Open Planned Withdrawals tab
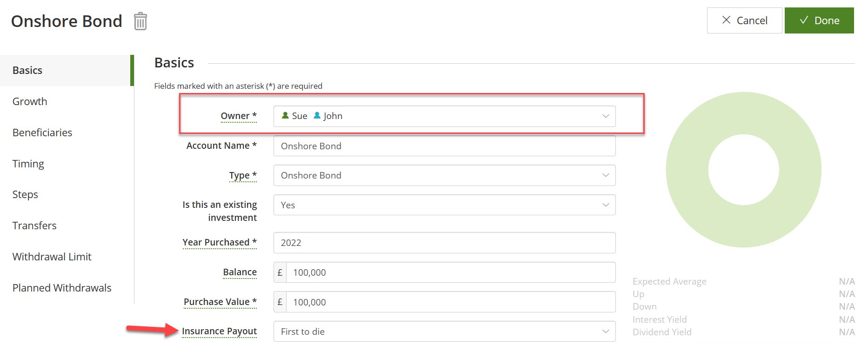This screenshot has width=868, height=345. (x=62, y=288)
